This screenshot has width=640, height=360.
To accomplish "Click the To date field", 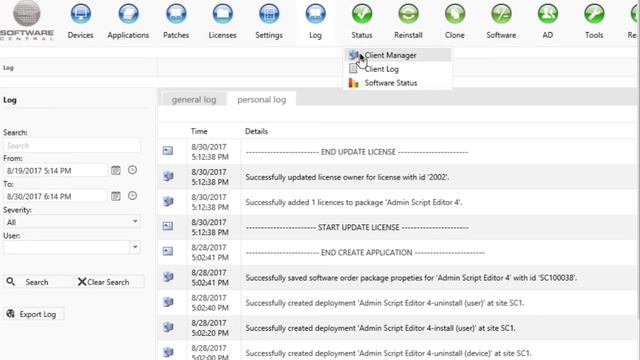I will click(55, 196).
